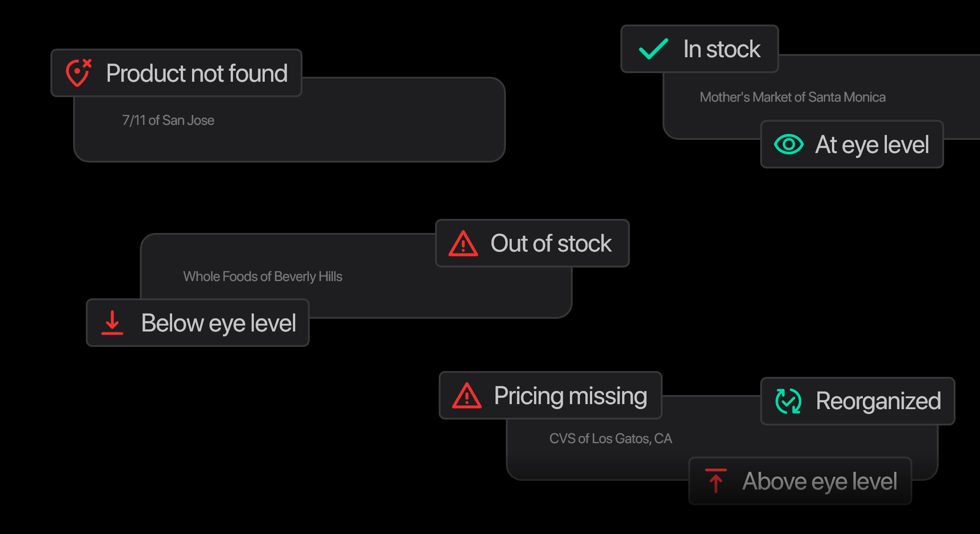The image size is (980, 534).
Task: Select the Product not found tag
Action: (177, 73)
